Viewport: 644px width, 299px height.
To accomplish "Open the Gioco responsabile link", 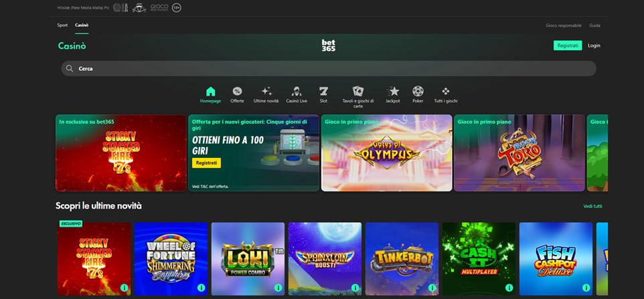I will coord(564,25).
